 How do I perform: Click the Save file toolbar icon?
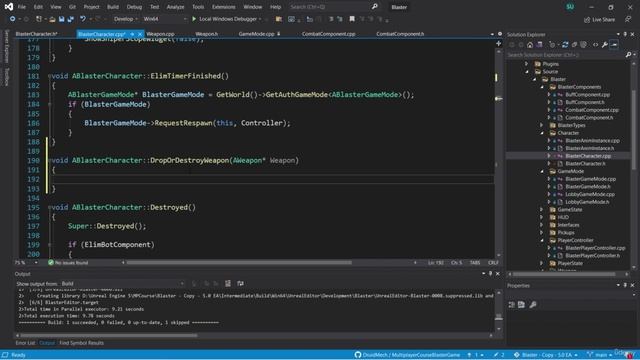pyautogui.click(x=61, y=19)
